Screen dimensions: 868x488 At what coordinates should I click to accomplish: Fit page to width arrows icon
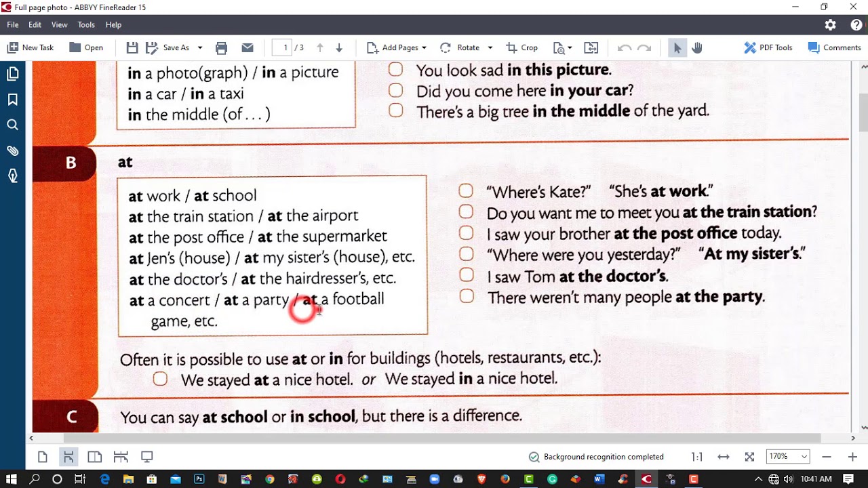tap(723, 457)
